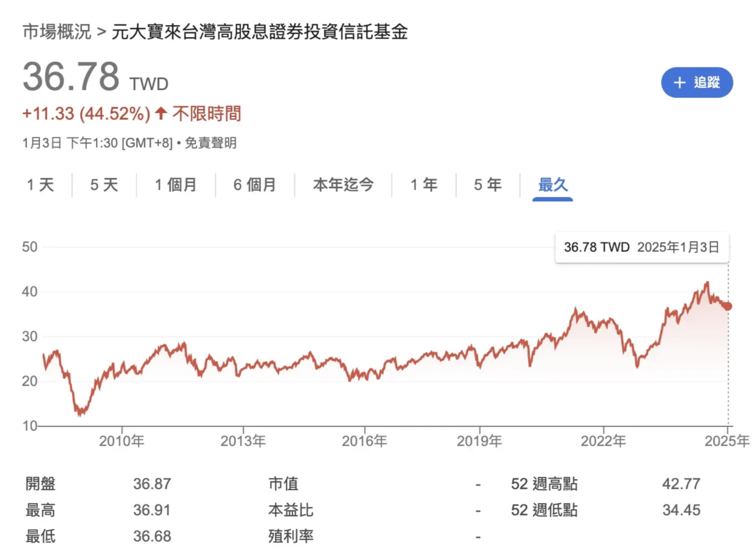756x558 pixels.
Task: Open the 免責聲明 disclaimer link
Action: click(x=210, y=143)
